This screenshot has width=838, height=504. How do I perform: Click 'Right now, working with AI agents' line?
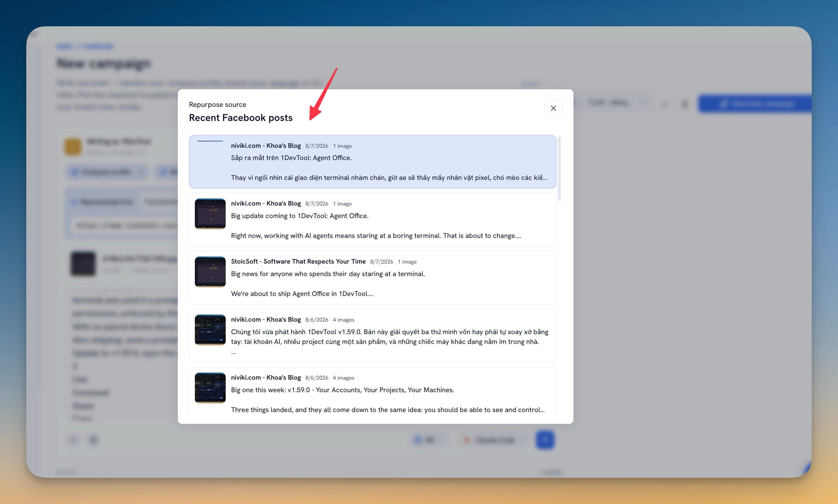coord(376,236)
